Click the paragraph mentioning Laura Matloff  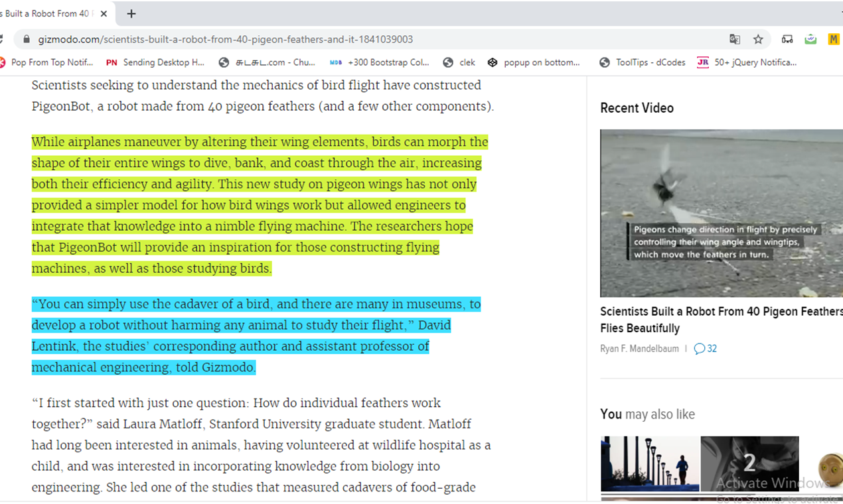tap(262, 445)
